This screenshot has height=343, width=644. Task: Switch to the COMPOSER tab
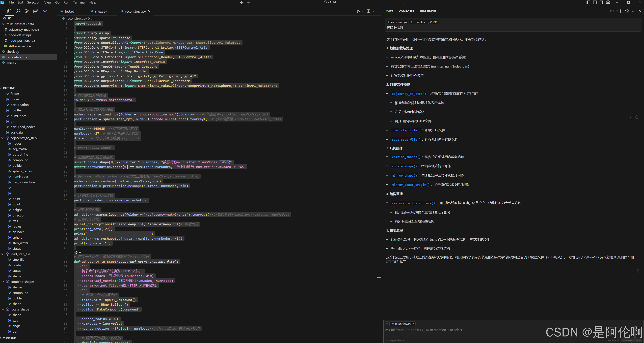[x=406, y=11]
